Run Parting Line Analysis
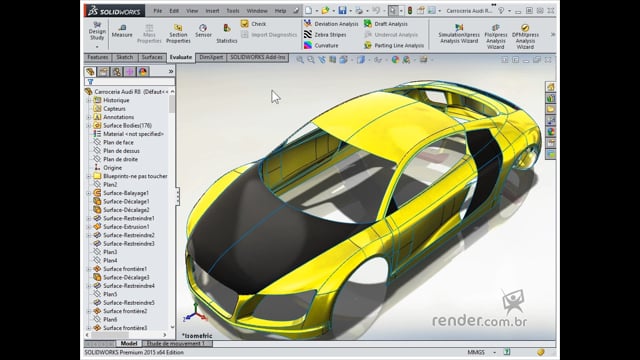 (394, 45)
